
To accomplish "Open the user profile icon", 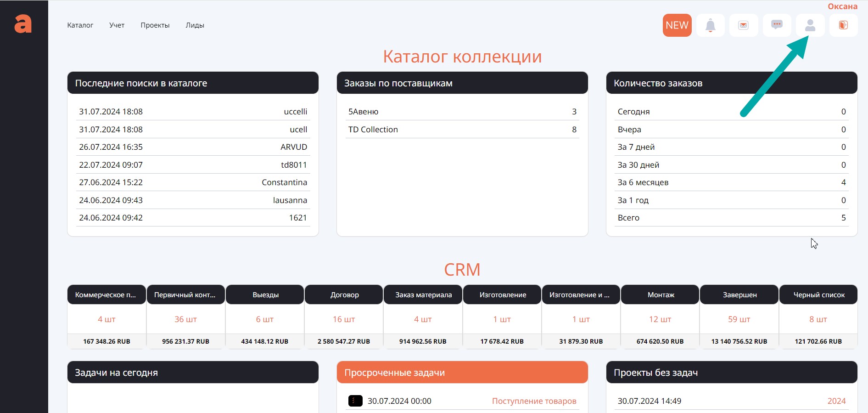I will 810,25.
